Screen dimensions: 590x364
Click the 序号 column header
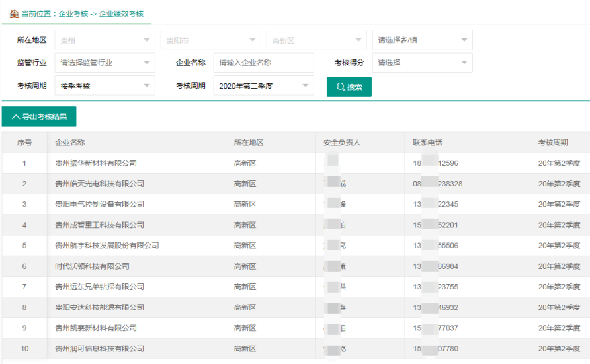tap(24, 143)
